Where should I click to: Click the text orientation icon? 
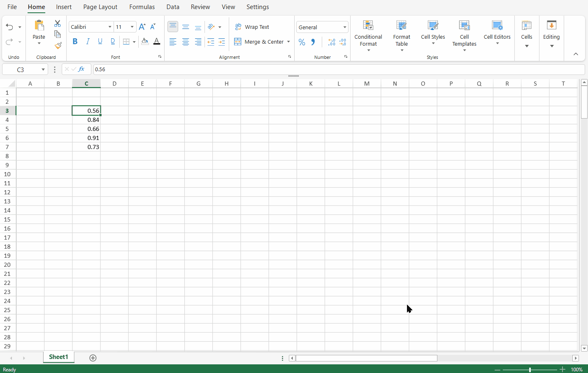211,27
